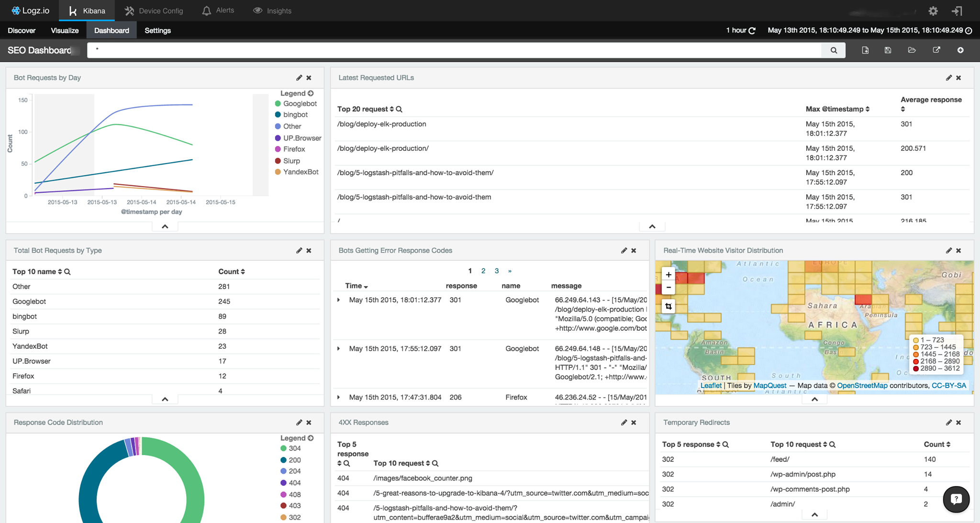This screenshot has height=523, width=980.
Task: Edit the Bot Requests by Day panel
Action: (299, 78)
